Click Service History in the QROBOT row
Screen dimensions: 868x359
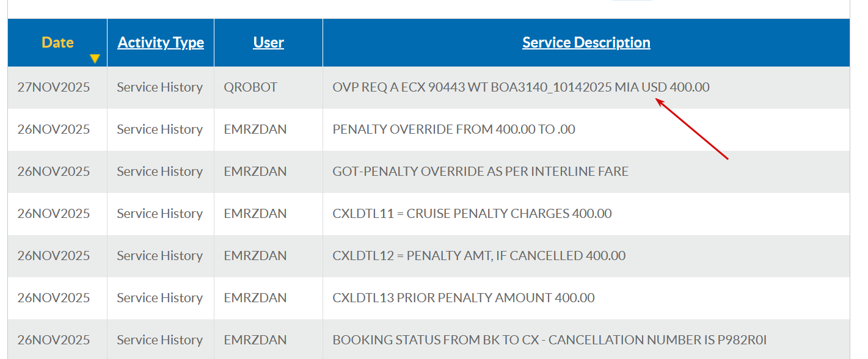[x=159, y=87]
